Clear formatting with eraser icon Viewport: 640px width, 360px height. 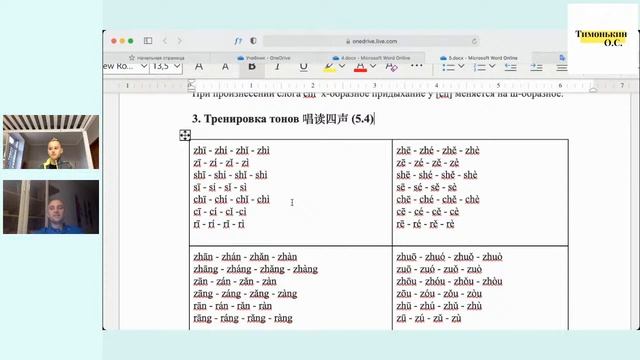pyautogui.click(x=391, y=67)
